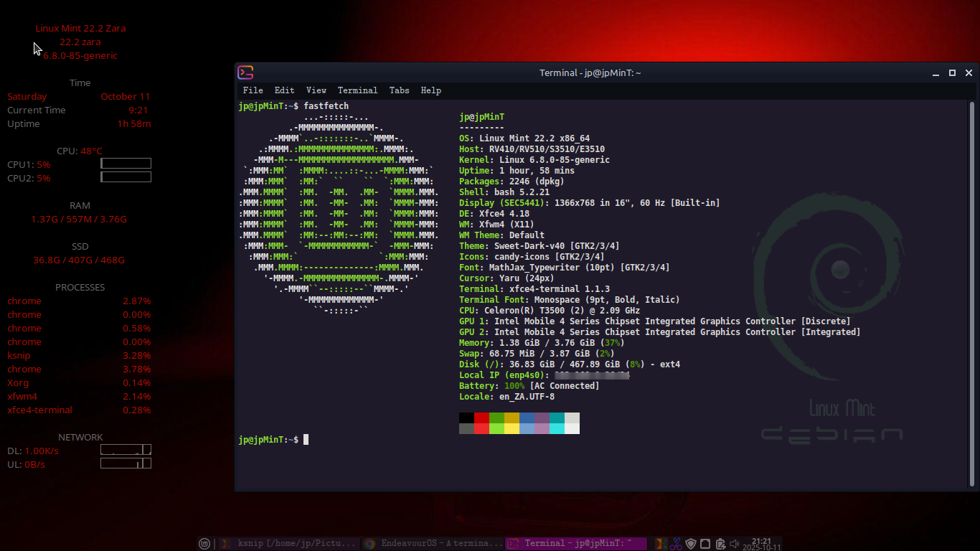Screen dimensions: 980x551
Task: Click the Terminal taskbar window button
Action: pyautogui.click(x=576, y=544)
